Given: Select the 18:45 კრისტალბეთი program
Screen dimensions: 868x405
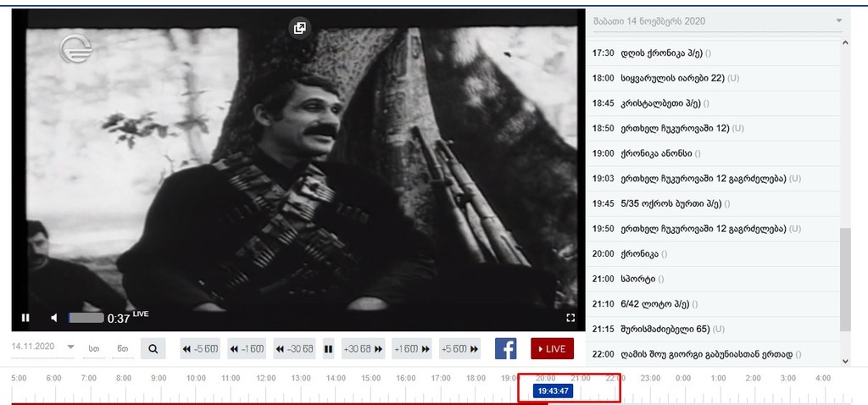Looking at the screenshot, I should (713, 103).
